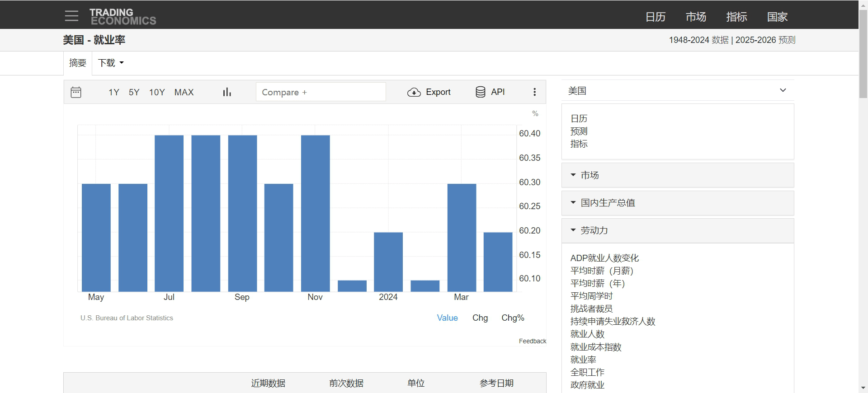868x393 pixels.
Task: Open the 下载 dropdown
Action: (111, 63)
